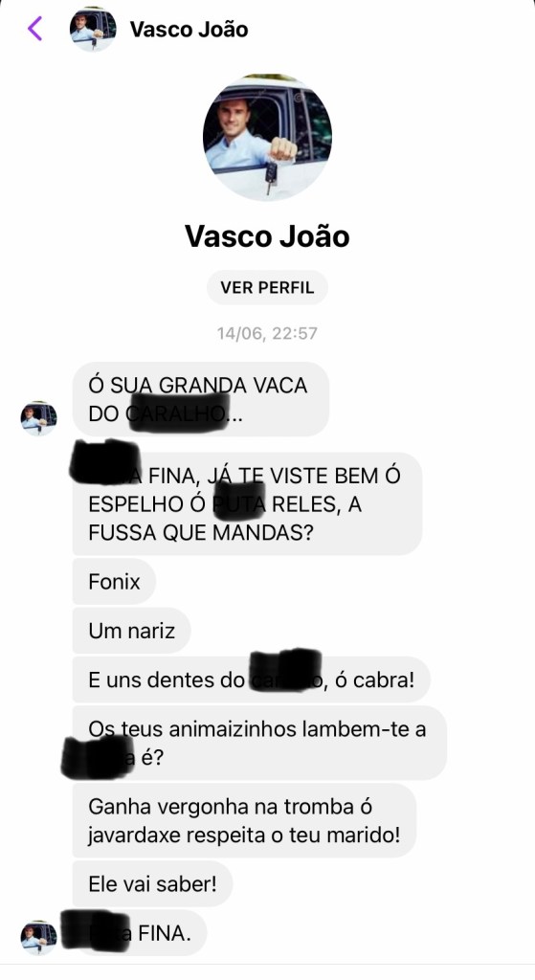This screenshot has width=535, height=980.
Task: Select the 14/06, 22:57 timestamp
Action: pos(268,333)
